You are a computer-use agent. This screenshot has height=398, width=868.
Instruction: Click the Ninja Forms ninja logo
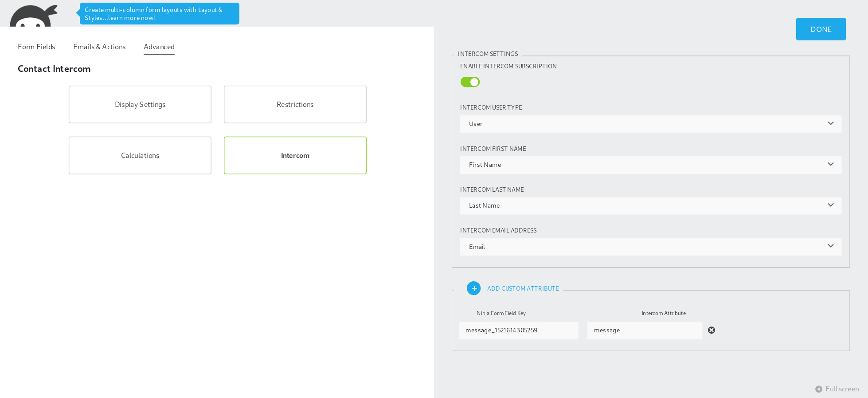pos(34,16)
